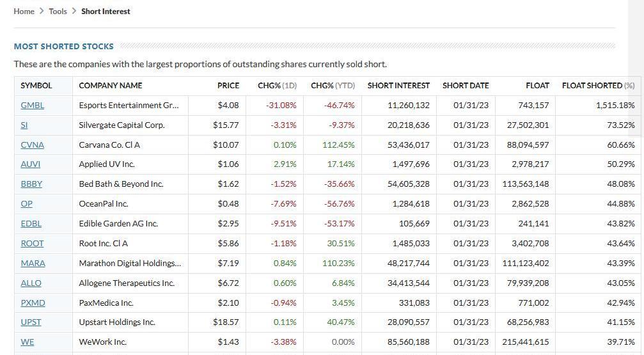Open the PXMD ticker link
The width and height of the screenshot is (644, 355).
click(x=33, y=303)
